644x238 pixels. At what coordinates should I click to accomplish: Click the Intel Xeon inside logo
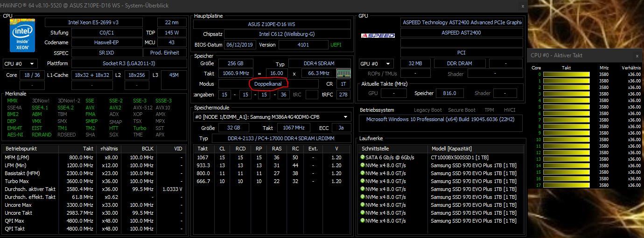[x=21, y=36]
